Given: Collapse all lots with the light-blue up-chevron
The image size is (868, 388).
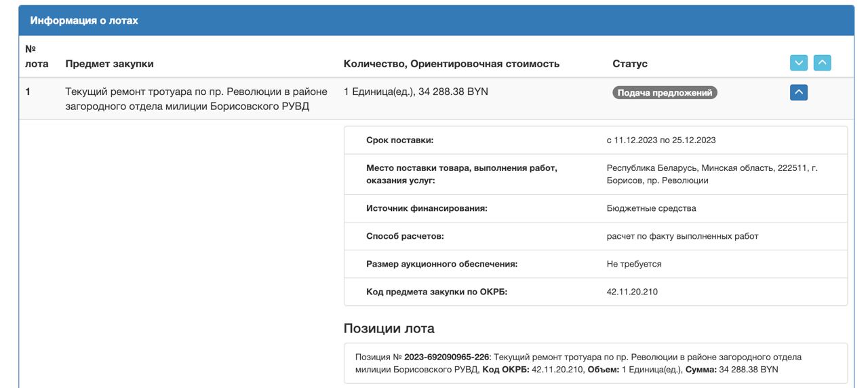Looking at the screenshot, I should pos(822,63).
